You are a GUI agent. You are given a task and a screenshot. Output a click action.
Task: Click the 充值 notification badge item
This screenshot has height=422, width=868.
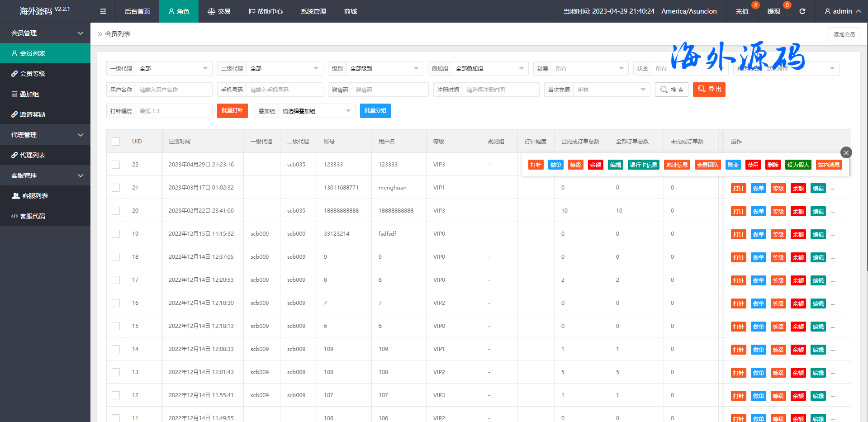click(x=742, y=11)
